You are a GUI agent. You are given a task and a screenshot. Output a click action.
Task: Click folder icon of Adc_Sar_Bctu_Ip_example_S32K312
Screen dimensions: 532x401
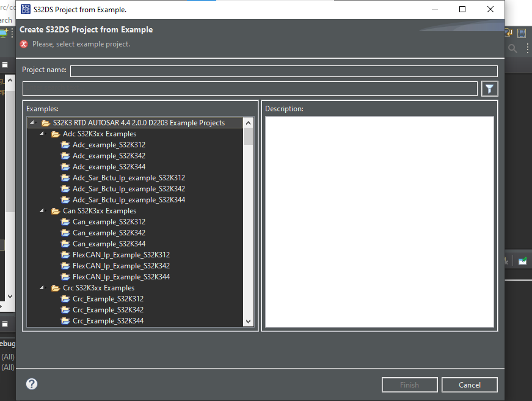tap(65, 178)
